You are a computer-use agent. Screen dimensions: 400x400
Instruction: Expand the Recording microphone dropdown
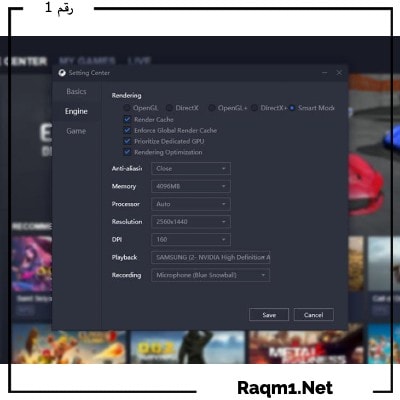coord(211,275)
